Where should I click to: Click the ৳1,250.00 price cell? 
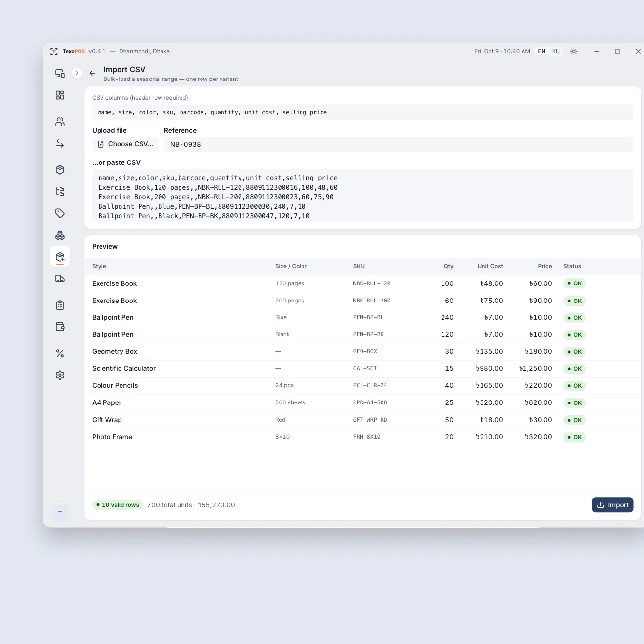tap(535, 368)
